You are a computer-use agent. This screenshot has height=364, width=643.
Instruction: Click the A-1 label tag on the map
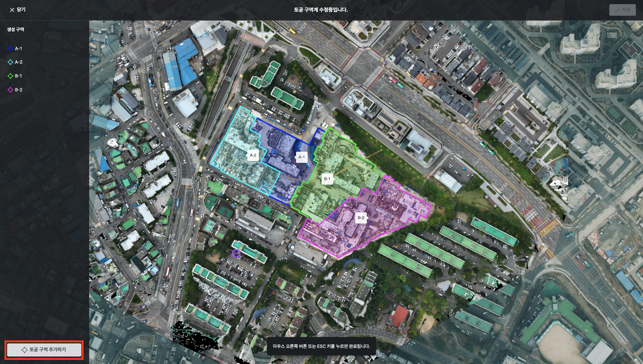[302, 157]
